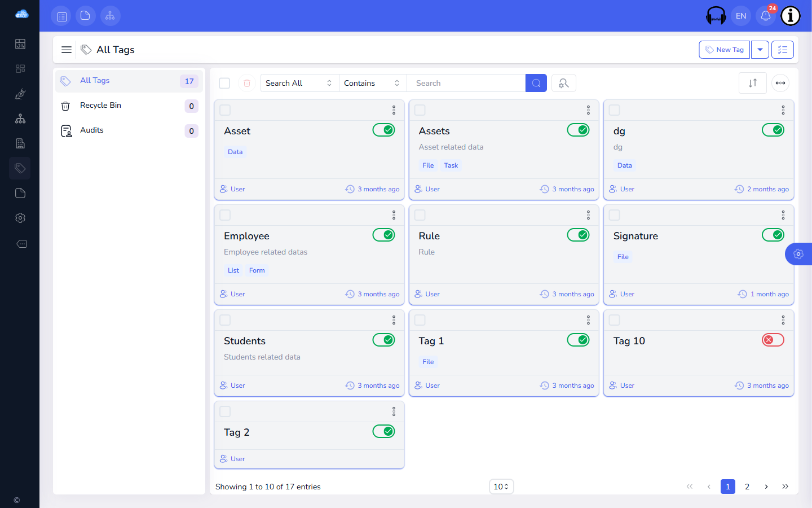Click the Students tag title
Viewport: 812px width, 508px height.
tap(245, 341)
